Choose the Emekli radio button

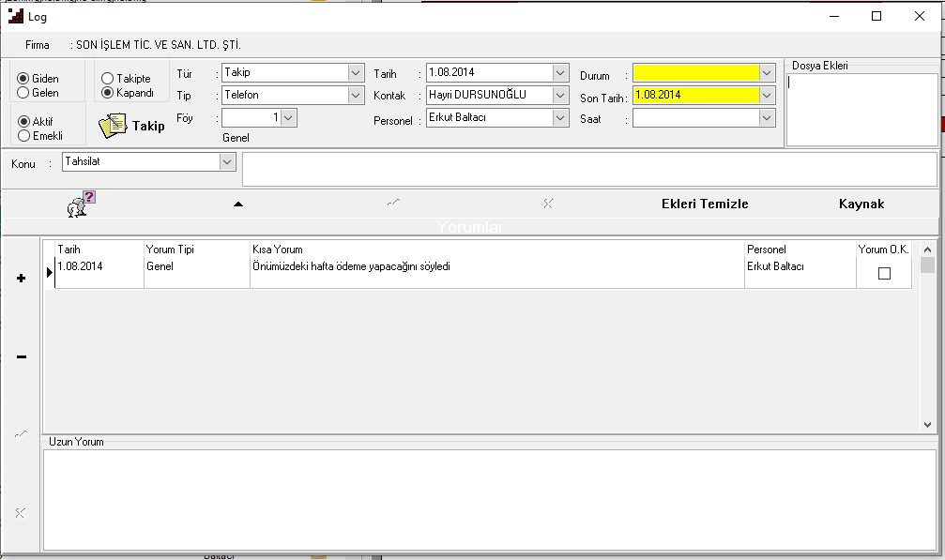click(23, 136)
